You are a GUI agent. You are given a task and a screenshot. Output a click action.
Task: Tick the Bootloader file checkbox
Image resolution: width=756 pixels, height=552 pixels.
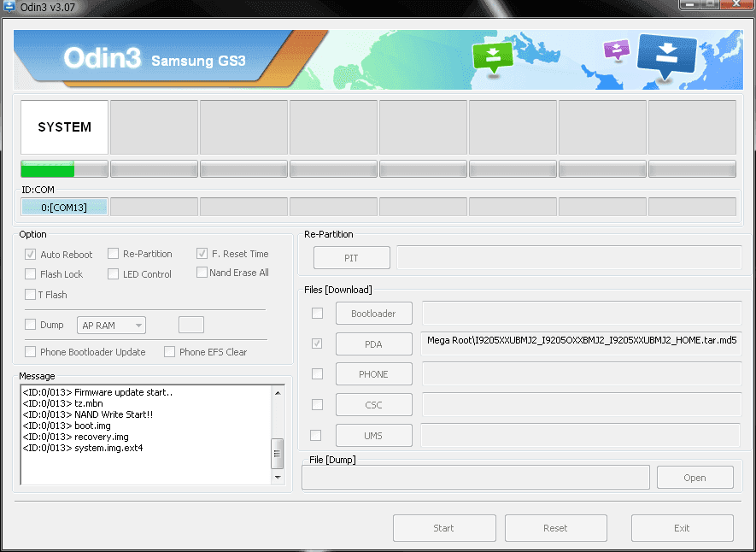[x=317, y=314]
